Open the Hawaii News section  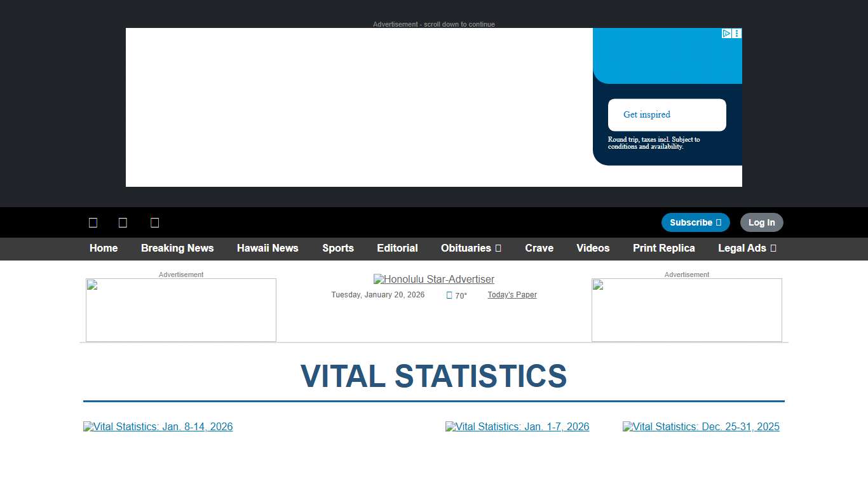[x=268, y=248]
